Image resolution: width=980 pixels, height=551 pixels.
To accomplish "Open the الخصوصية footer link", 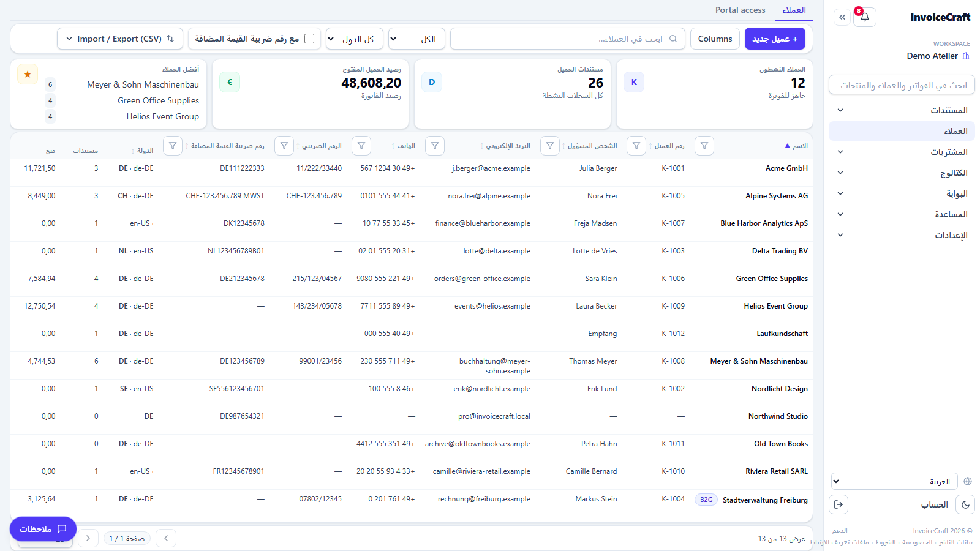I will point(917,542).
